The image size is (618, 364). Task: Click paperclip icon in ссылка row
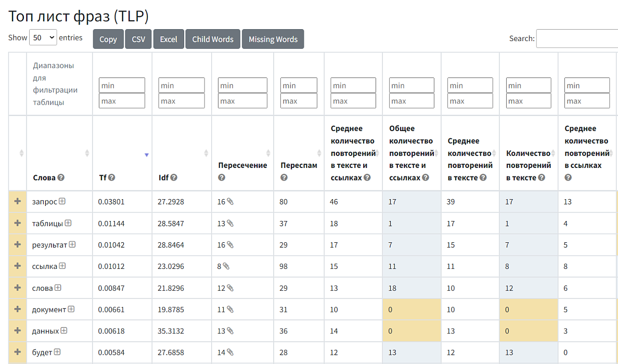pos(226,266)
